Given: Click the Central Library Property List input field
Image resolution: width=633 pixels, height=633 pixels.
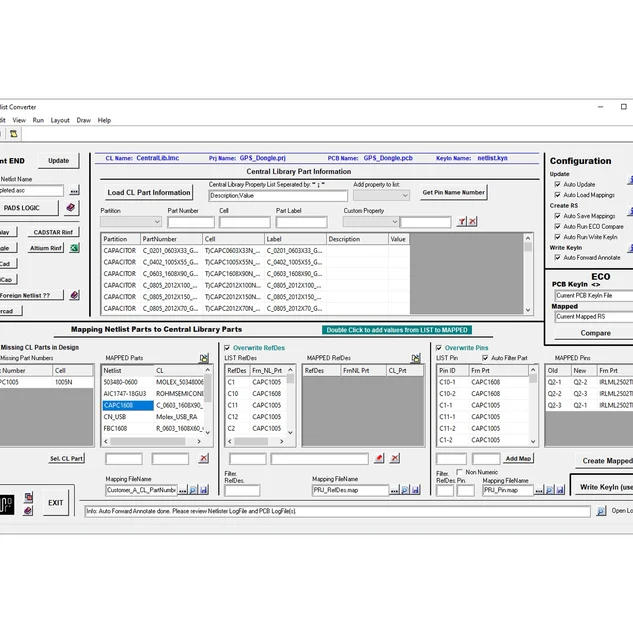Looking at the screenshot, I should pyautogui.click(x=278, y=195).
